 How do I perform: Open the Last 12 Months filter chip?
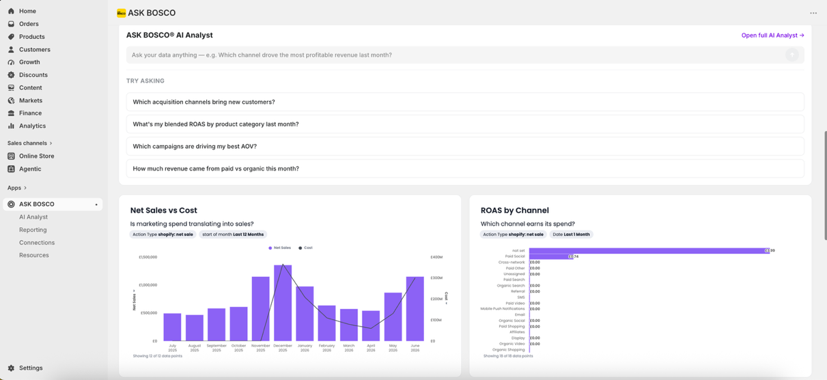click(233, 234)
